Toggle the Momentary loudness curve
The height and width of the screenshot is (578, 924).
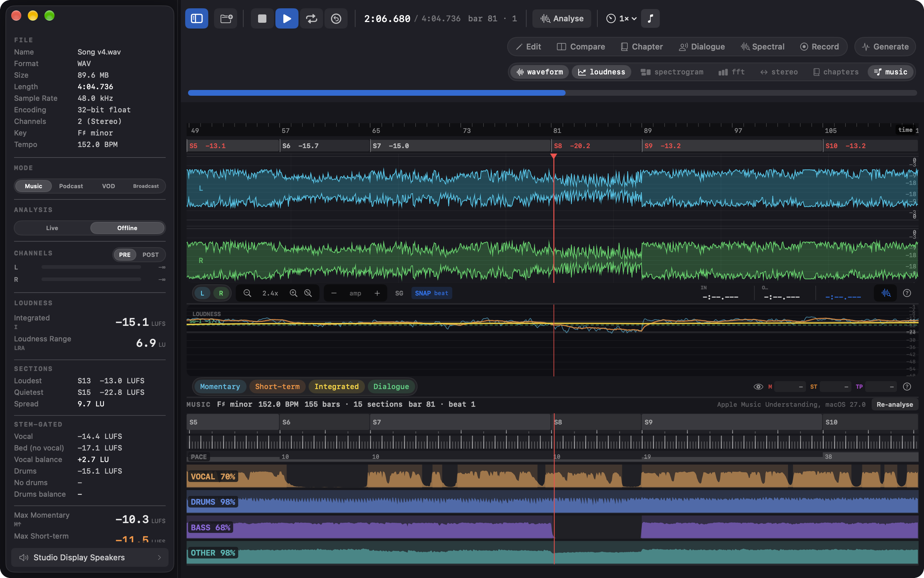click(220, 387)
